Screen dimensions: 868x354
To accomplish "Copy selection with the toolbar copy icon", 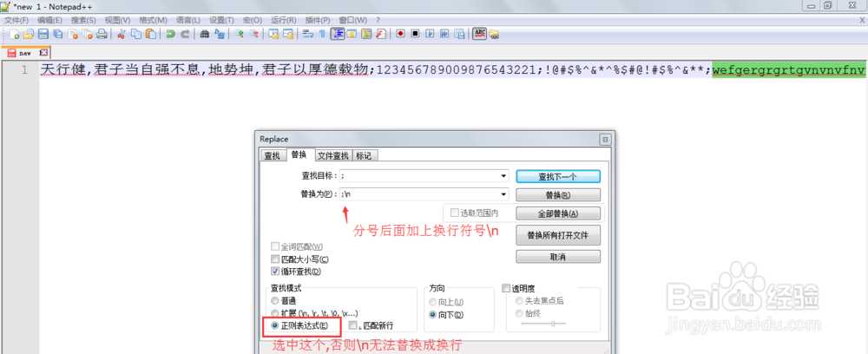I will (x=135, y=34).
